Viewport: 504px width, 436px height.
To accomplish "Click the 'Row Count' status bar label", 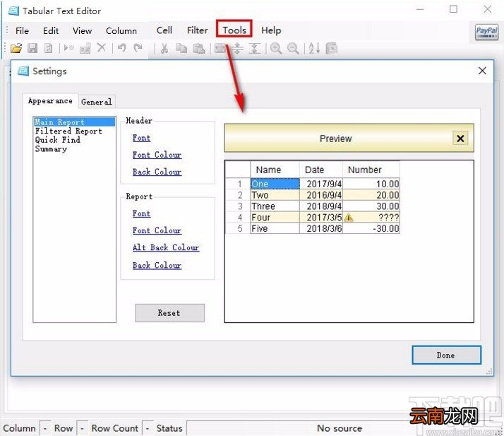I will (x=115, y=428).
